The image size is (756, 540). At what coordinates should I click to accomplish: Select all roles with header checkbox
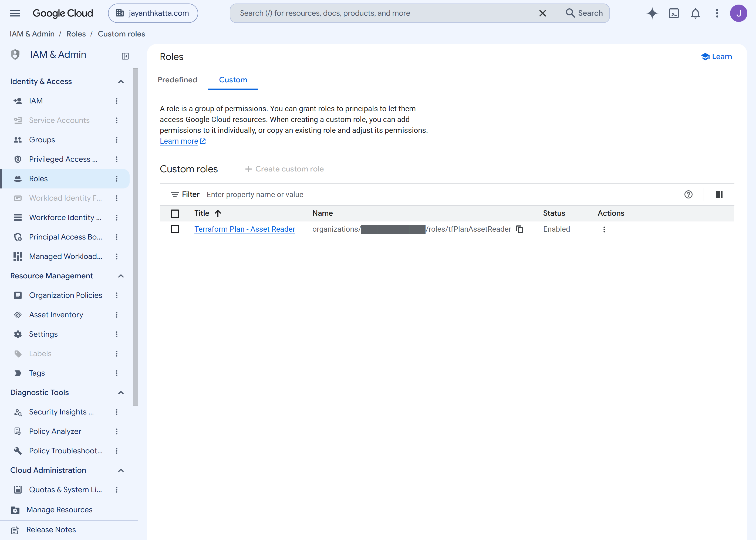[x=175, y=214]
